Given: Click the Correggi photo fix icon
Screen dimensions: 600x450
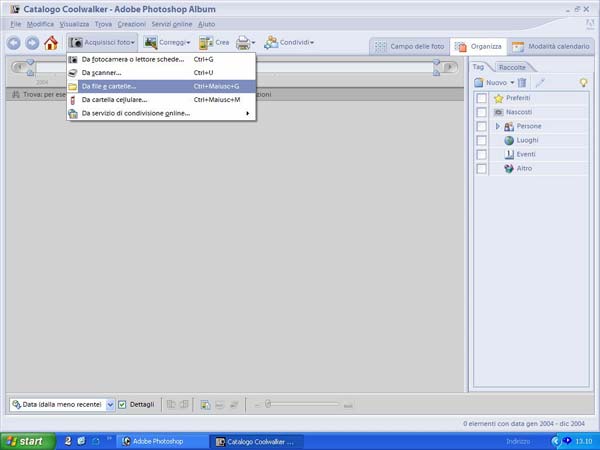Looking at the screenshot, I should click(150, 42).
